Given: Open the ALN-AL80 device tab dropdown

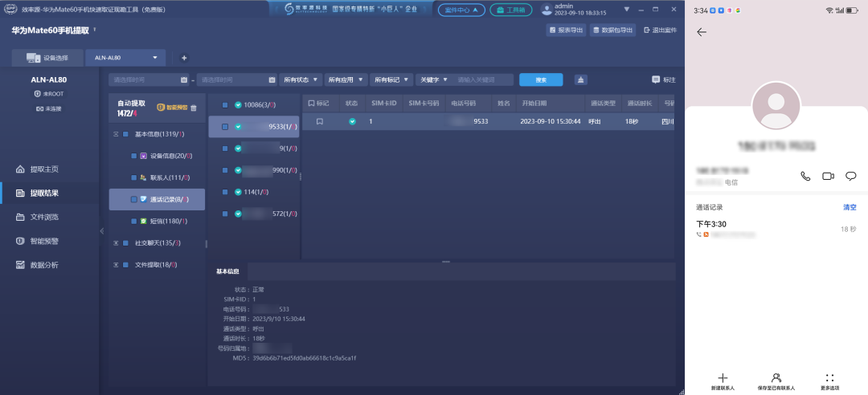Looking at the screenshot, I should (155, 58).
